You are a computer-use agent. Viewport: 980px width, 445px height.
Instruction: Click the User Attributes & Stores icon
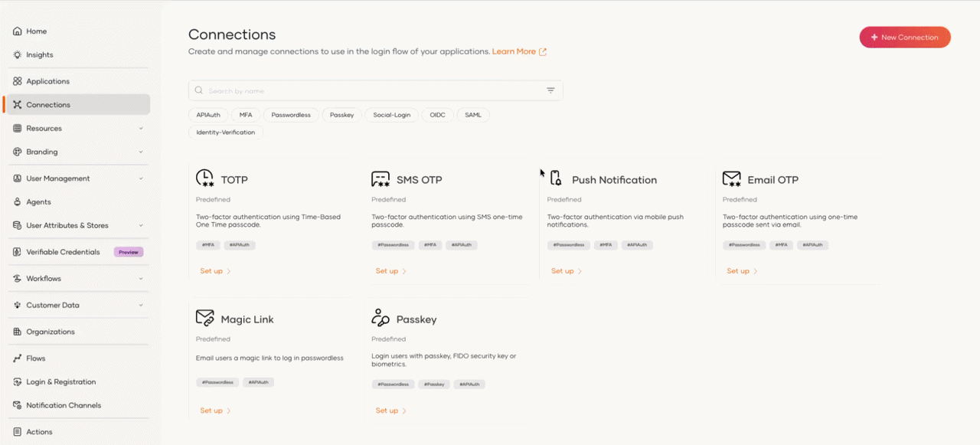[x=18, y=225]
